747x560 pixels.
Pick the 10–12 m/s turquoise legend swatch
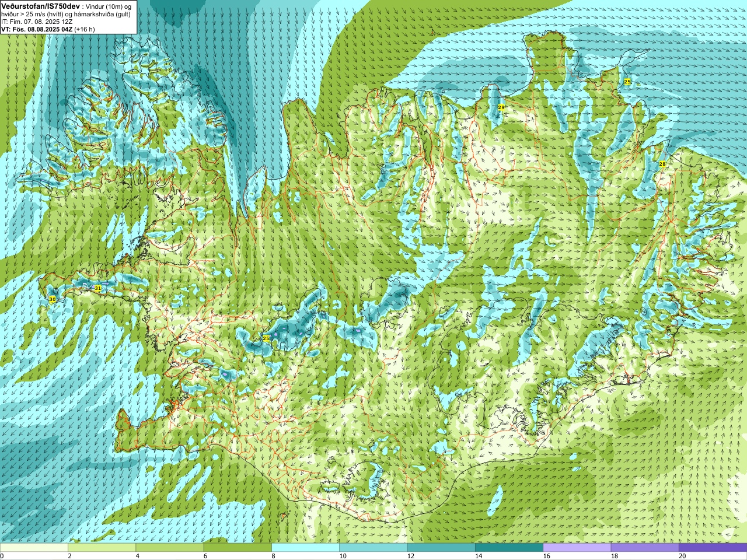pos(373,548)
